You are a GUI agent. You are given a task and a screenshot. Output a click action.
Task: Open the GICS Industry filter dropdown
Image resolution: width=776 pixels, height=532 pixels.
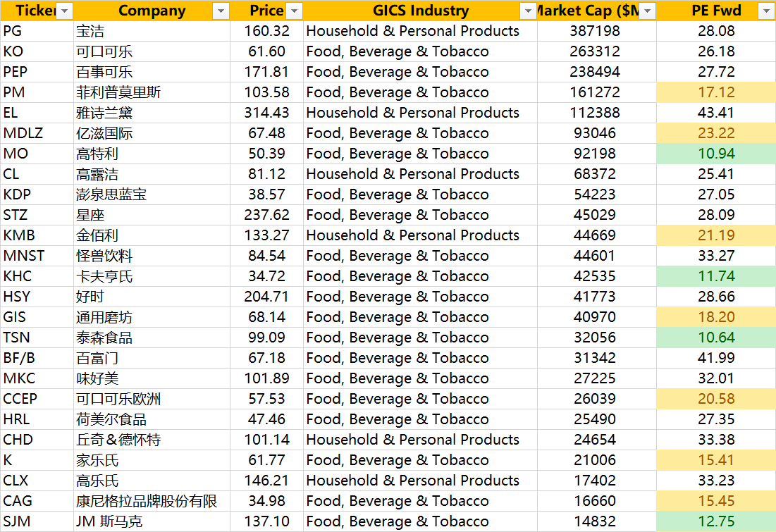tap(528, 11)
